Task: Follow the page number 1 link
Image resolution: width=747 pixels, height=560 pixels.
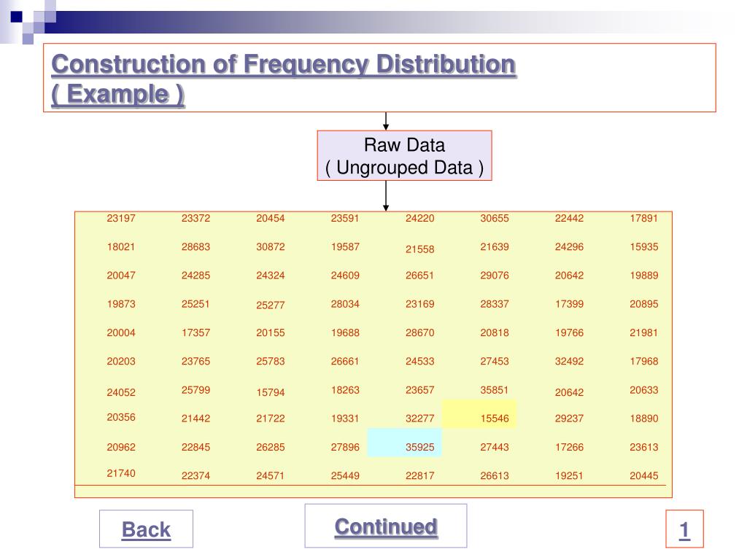Action: (x=684, y=529)
